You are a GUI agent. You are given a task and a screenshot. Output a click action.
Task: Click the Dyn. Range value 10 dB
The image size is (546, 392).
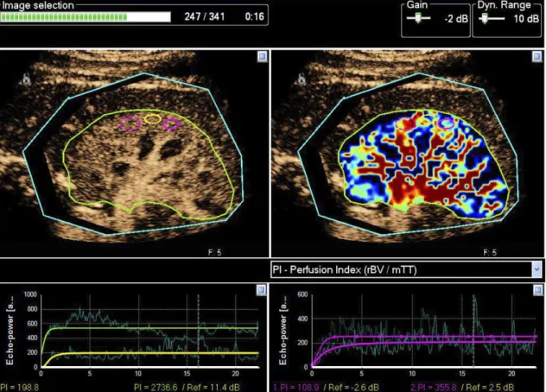point(526,19)
